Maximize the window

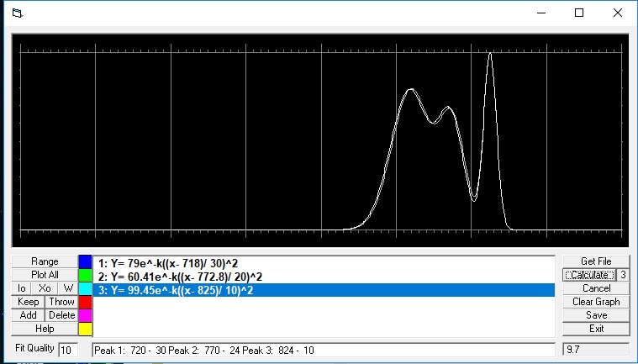coord(579,13)
